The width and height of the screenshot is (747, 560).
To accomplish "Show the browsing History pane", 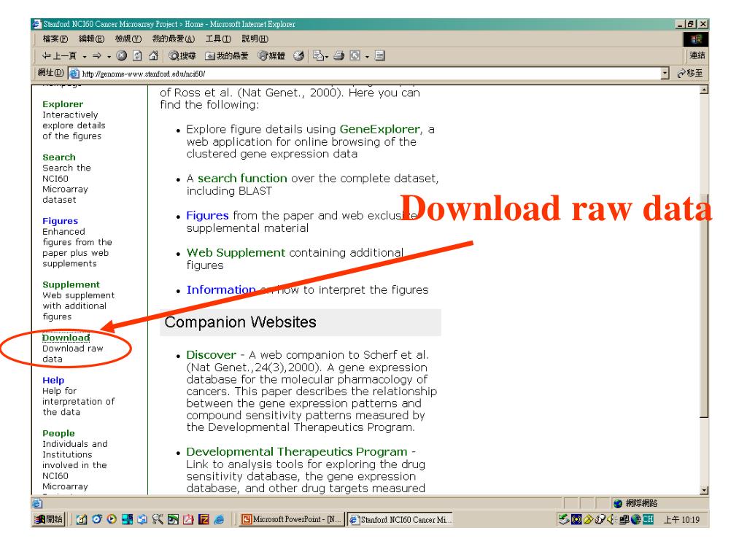I will click(x=298, y=55).
